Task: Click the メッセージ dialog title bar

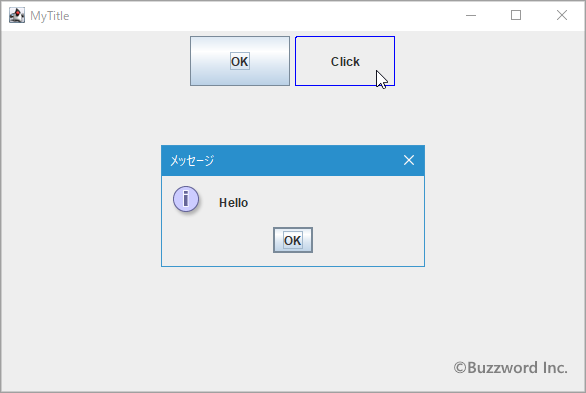Action: pos(293,161)
